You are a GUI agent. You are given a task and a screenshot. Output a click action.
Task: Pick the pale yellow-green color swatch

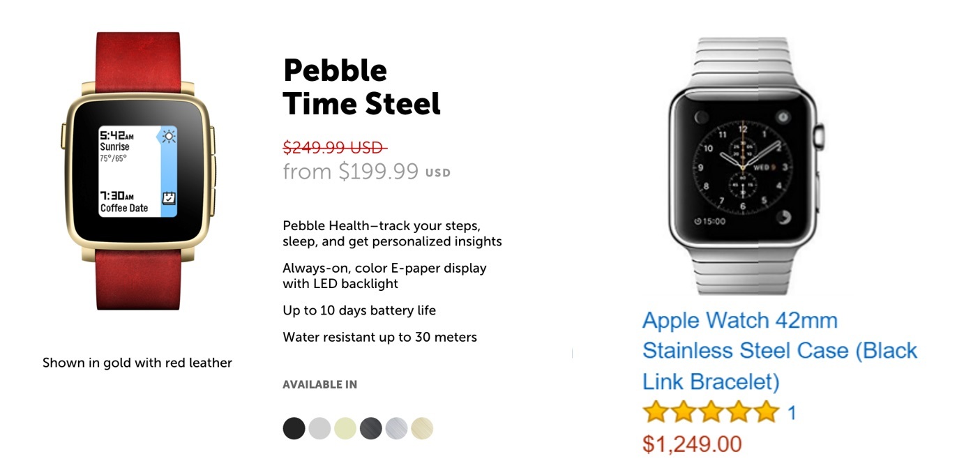tap(345, 428)
